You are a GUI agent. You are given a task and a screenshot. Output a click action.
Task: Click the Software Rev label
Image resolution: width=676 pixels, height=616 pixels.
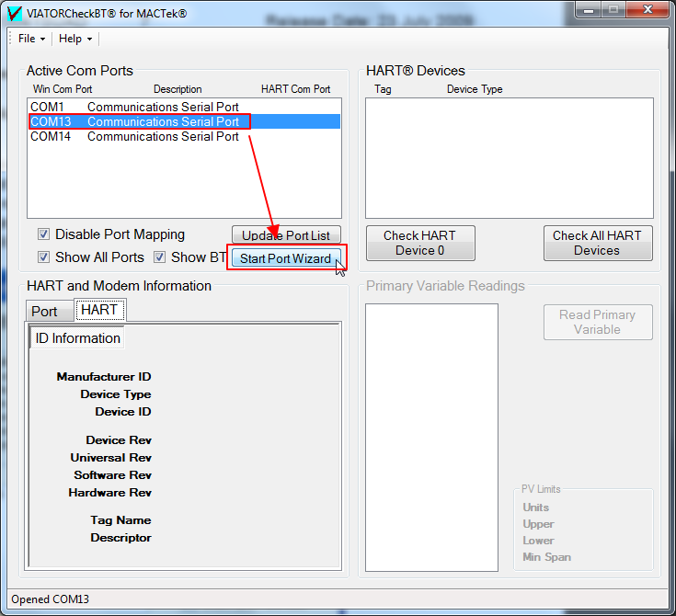[113, 475]
